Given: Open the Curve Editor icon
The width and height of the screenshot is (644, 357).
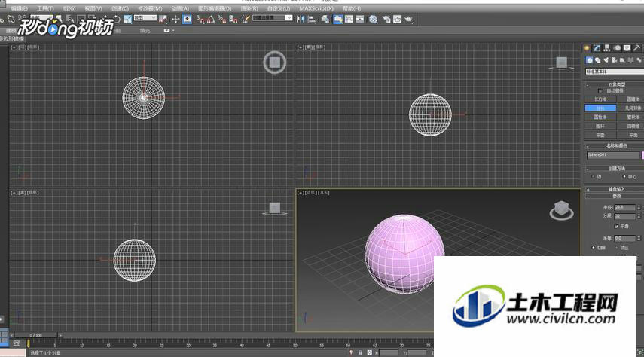Looking at the screenshot, I should pyautogui.click(x=349, y=19).
